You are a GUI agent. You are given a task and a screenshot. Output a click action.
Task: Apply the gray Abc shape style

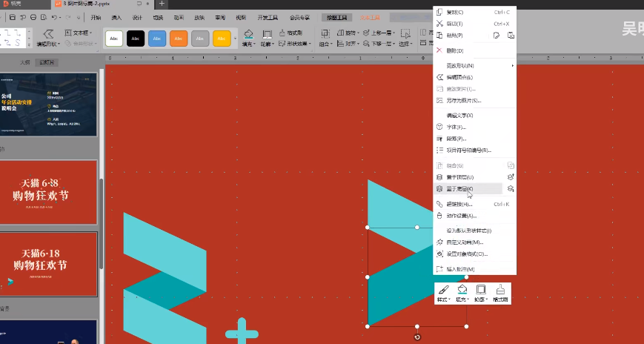(200, 39)
